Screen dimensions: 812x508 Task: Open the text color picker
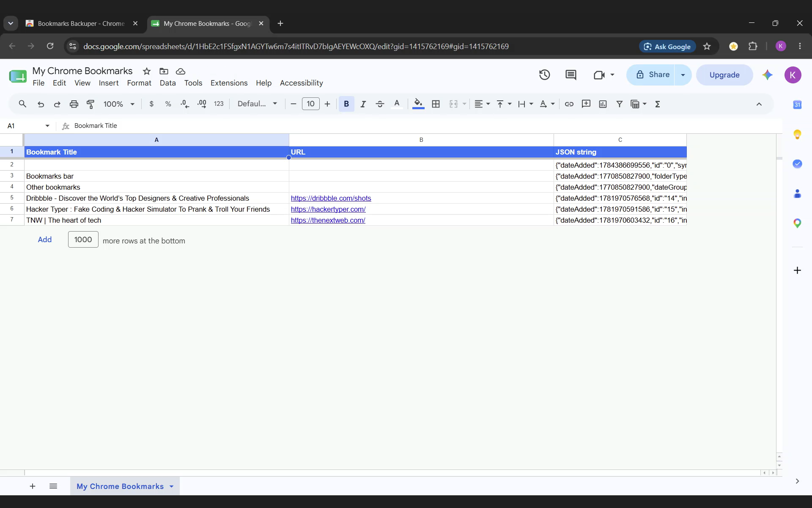397,104
